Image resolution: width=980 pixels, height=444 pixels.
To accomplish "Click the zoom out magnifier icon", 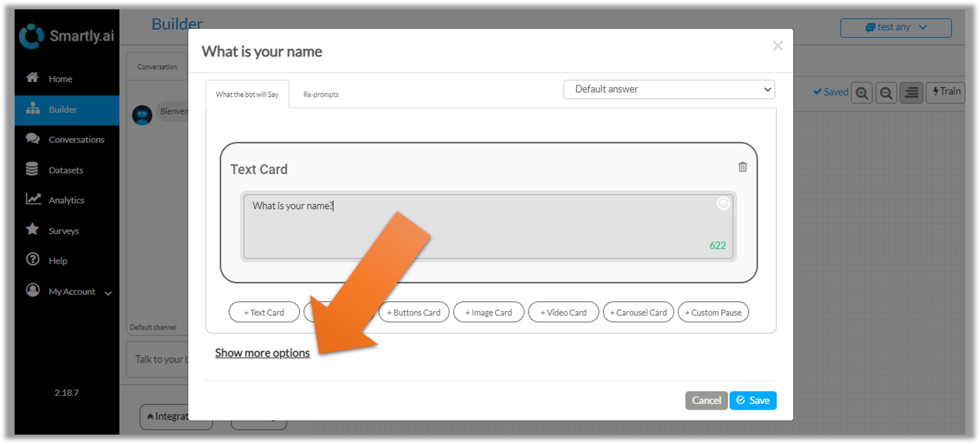I will coord(886,93).
